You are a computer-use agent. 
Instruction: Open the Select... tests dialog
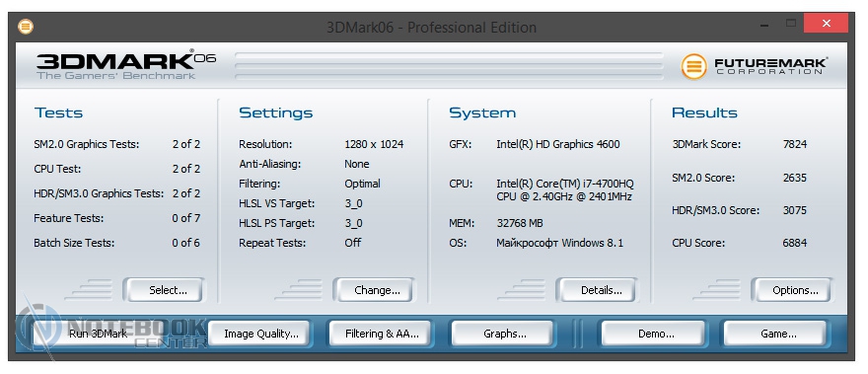click(164, 290)
